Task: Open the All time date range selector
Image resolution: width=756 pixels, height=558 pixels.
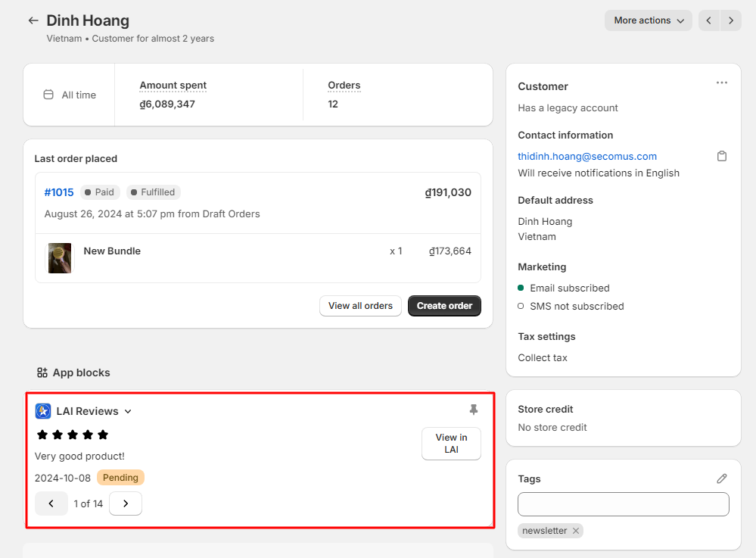Action: [x=70, y=95]
